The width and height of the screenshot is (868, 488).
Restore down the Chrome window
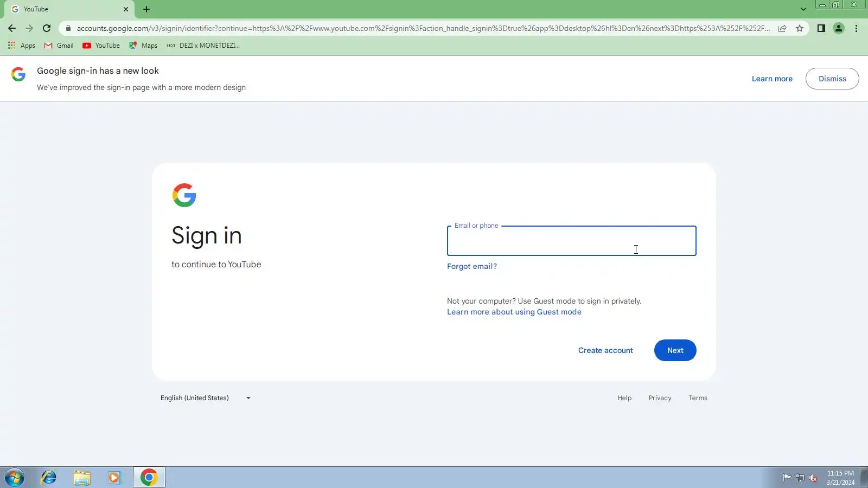836,5
